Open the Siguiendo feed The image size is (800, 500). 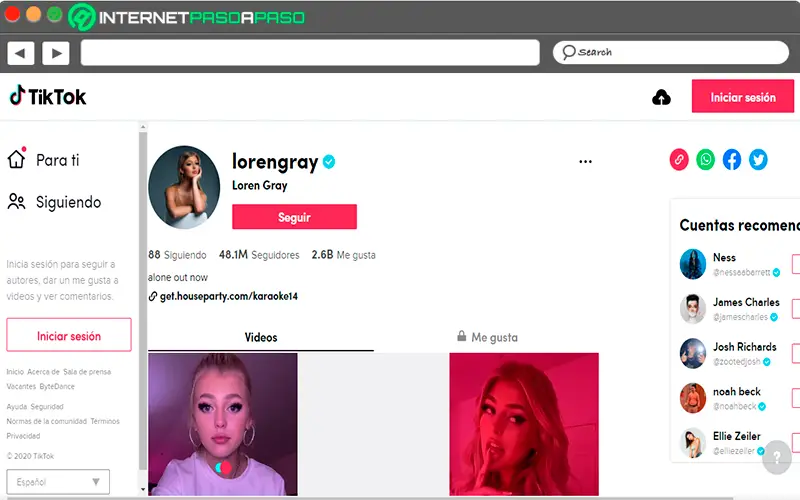tap(54, 202)
